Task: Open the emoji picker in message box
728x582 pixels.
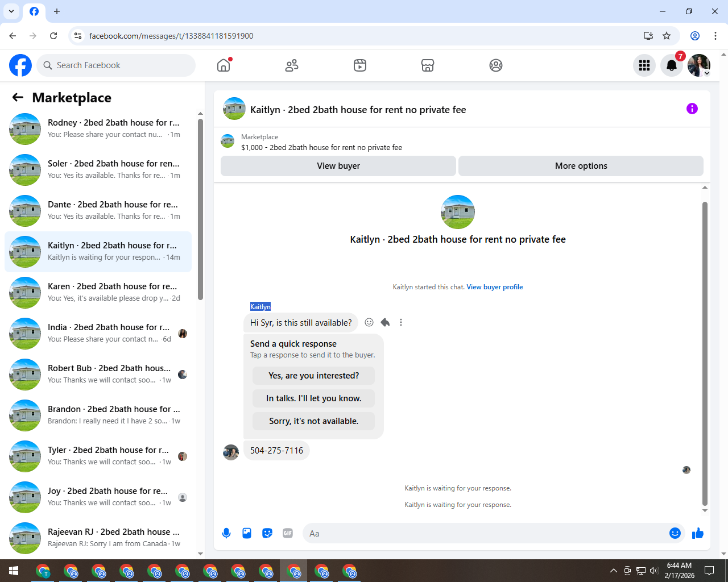Action: tap(675, 533)
